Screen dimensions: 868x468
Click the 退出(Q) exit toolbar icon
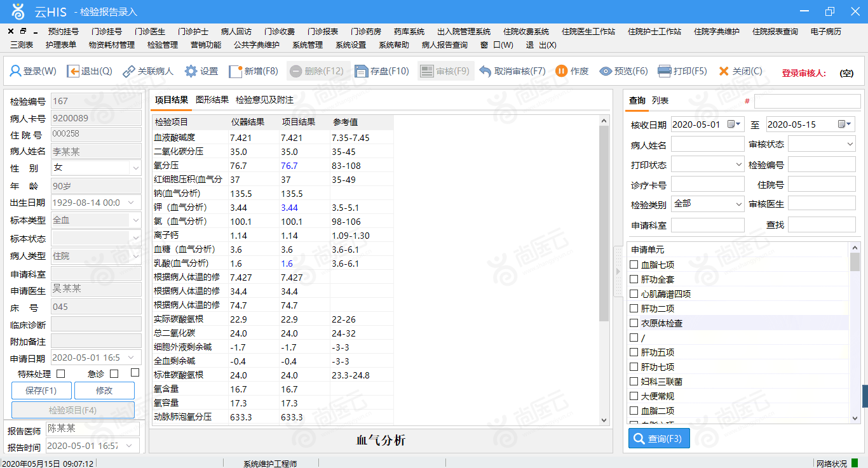coord(73,71)
